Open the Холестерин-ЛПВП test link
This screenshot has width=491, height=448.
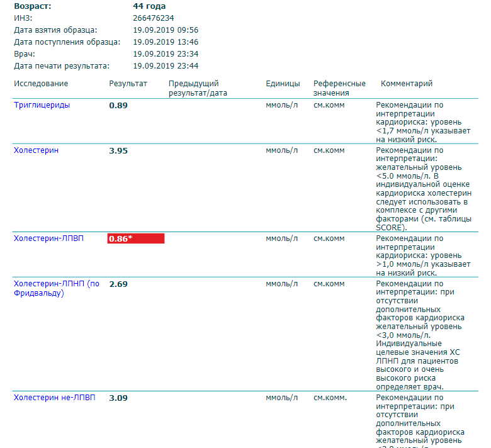click(48, 238)
